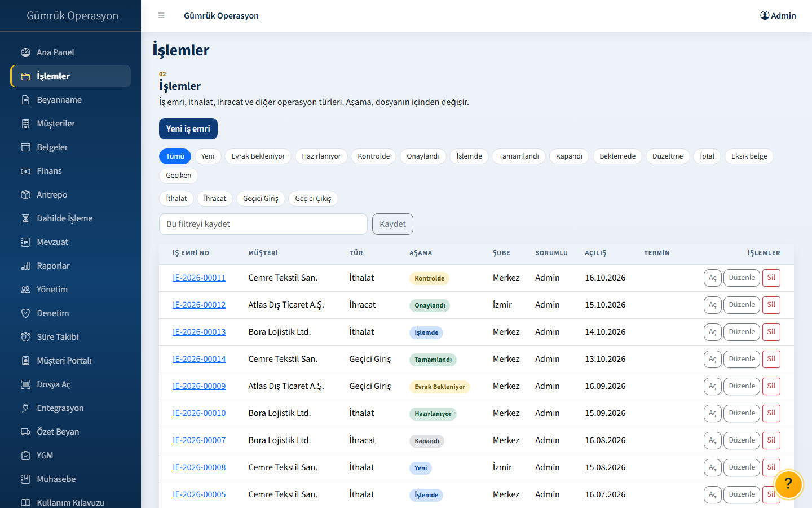Click the Entegrasyon plug icon
Image resolution: width=812 pixels, height=508 pixels.
click(x=25, y=408)
